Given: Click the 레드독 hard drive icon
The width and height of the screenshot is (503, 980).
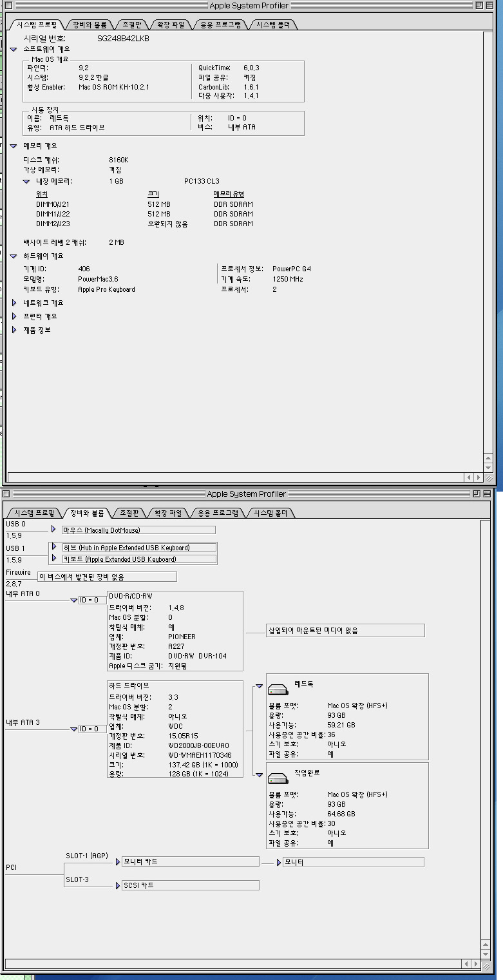Looking at the screenshot, I should [x=279, y=690].
